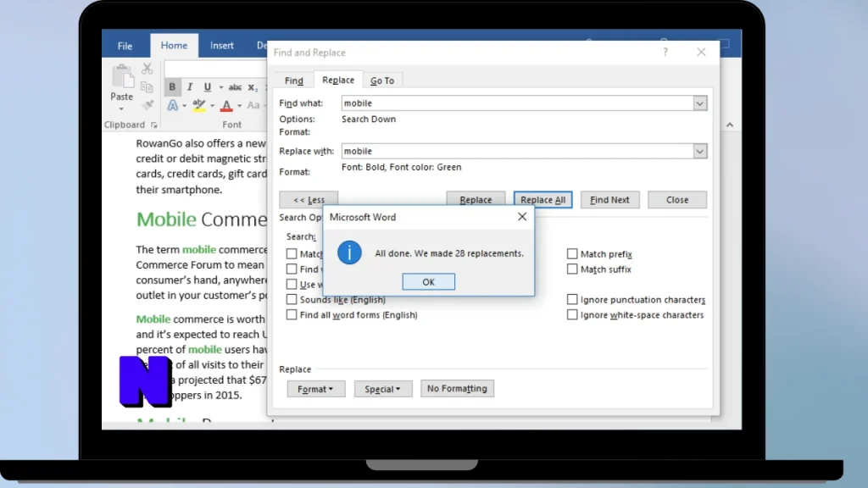Select the Home ribbon tab
Screen dimensions: 868x488
174,46
